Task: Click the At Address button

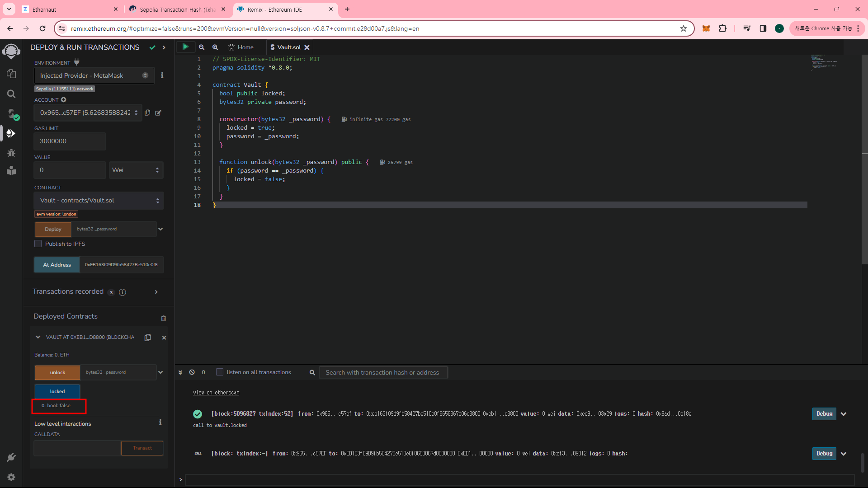Action: (57, 265)
